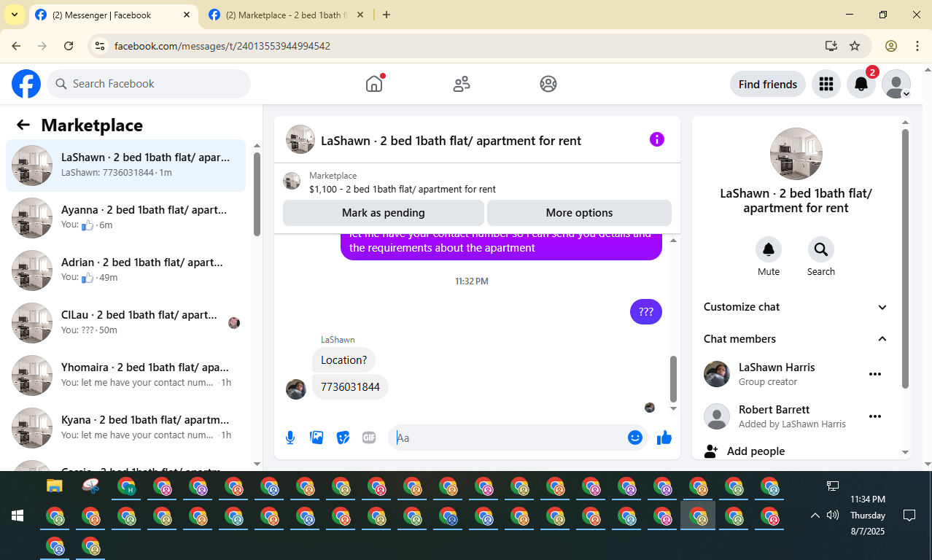Send a thumbs-up like
This screenshot has height=560, width=932.
(664, 437)
